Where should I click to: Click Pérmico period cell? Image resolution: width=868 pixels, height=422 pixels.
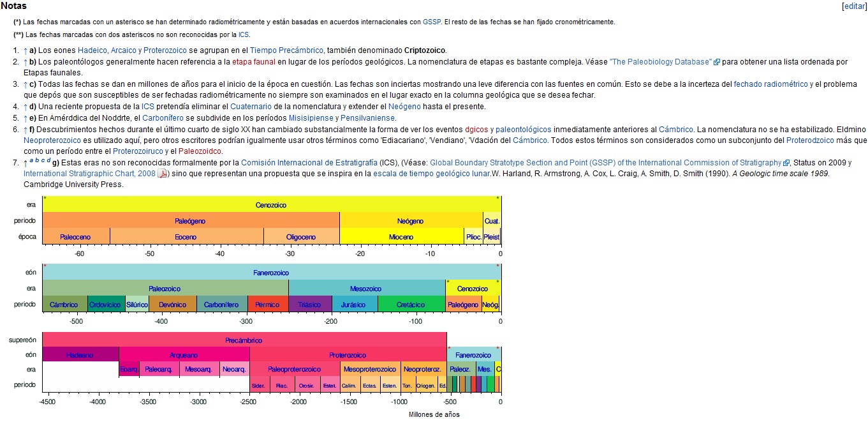[267, 305]
